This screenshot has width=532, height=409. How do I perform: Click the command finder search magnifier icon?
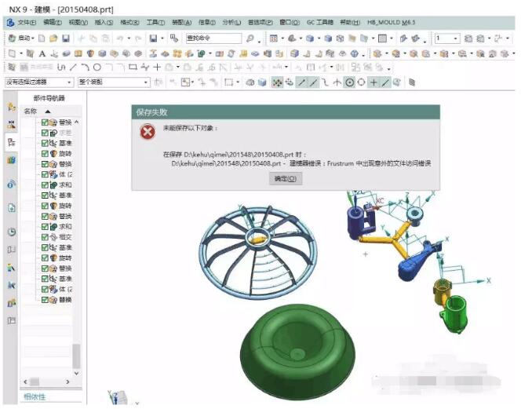click(250, 38)
